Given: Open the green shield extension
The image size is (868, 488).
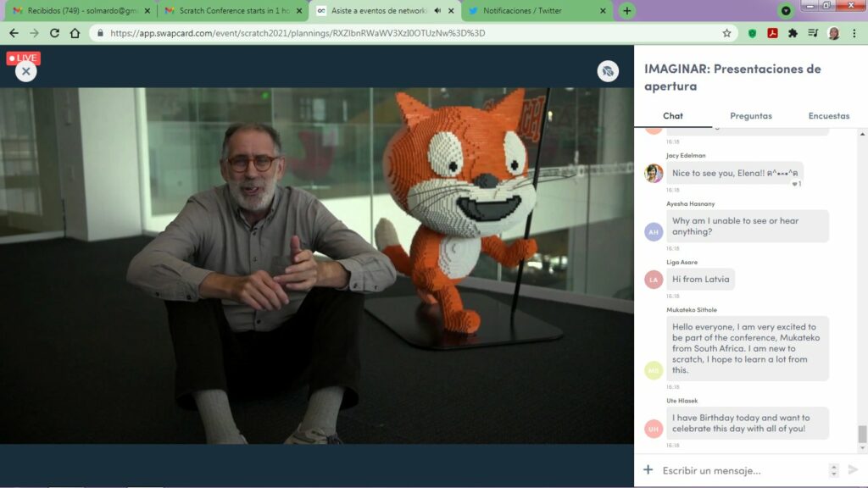Looking at the screenshot, I should (x=753, y=33).
